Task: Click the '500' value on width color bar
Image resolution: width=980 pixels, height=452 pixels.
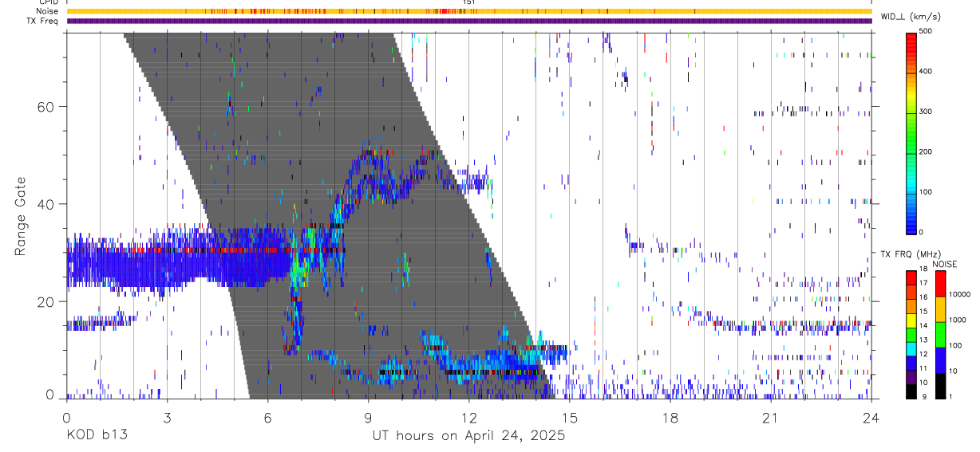Action: tap(926, 32)
